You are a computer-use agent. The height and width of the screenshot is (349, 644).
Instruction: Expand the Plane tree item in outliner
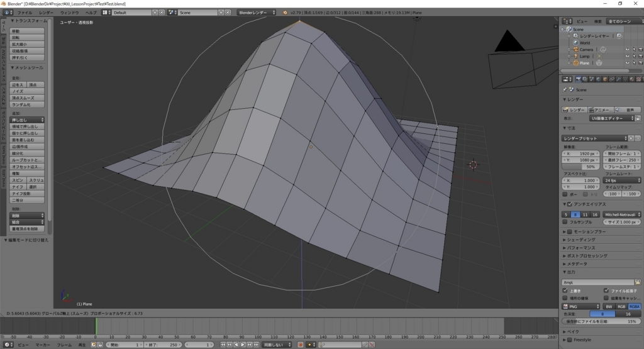569,63
